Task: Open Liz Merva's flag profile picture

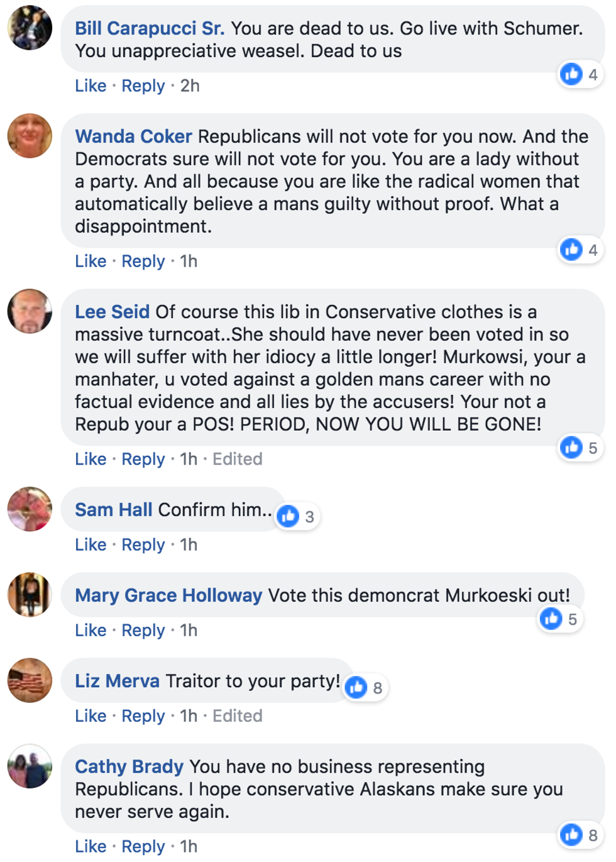Action: [x=30, y=680]
